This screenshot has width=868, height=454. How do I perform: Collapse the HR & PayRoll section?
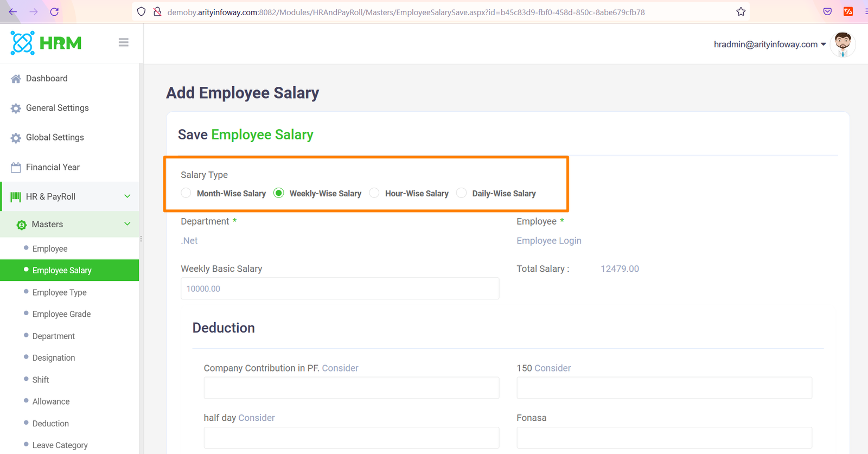(x=127, y=196)
